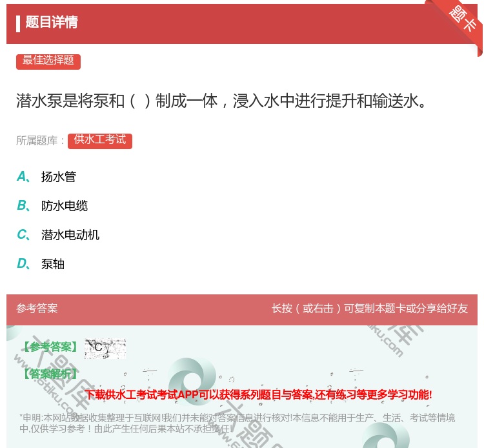Click the 参考答案 section header
Viewport: 484px width, 448px height.
point(37,309)
